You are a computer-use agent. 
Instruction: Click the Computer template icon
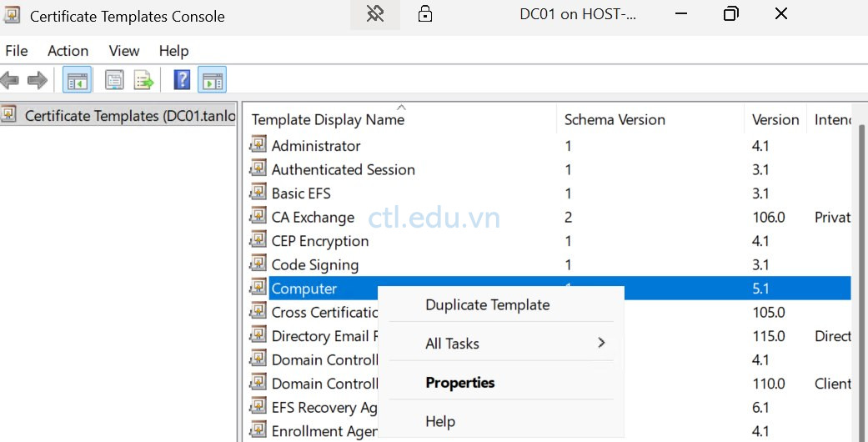(x=258, y=288)
